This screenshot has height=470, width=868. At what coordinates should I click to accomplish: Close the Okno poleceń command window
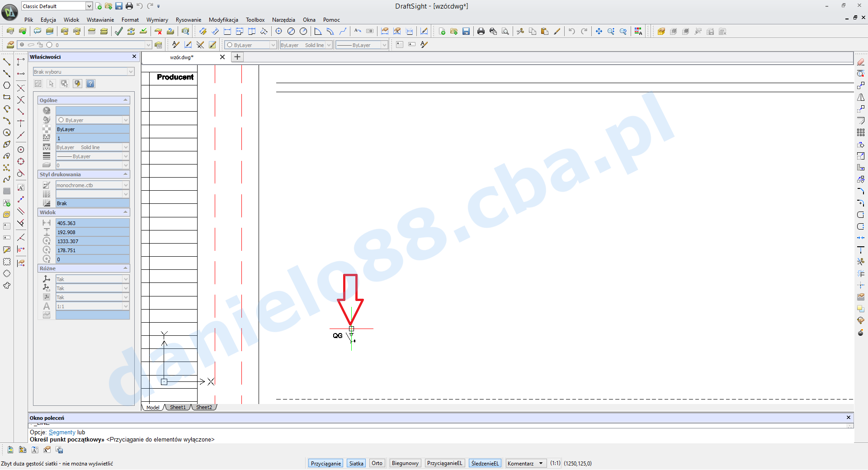tap(849, 418)
